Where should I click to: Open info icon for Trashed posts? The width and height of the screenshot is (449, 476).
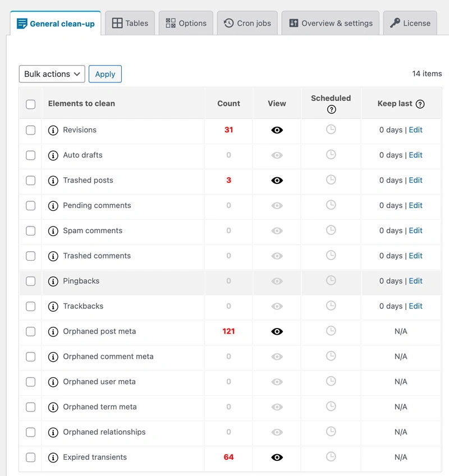tap(53, 181)
